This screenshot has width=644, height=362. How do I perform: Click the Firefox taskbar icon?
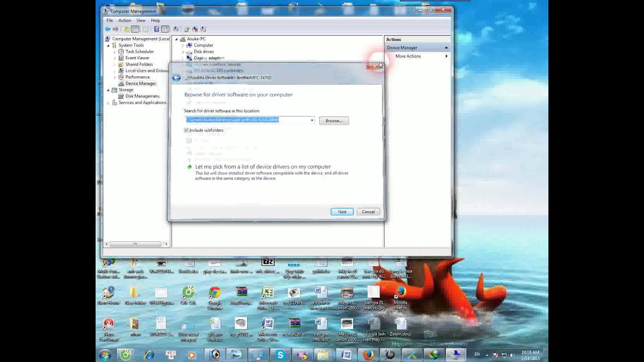368,355
